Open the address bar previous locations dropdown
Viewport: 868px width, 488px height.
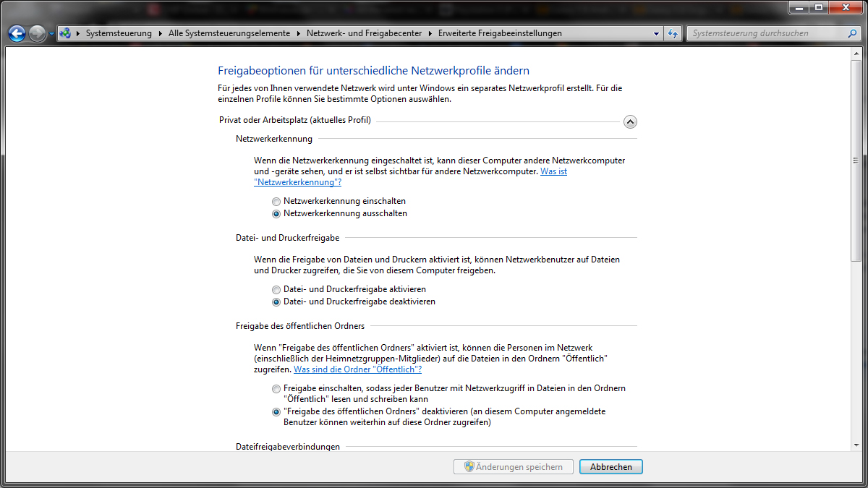(656, 33)
